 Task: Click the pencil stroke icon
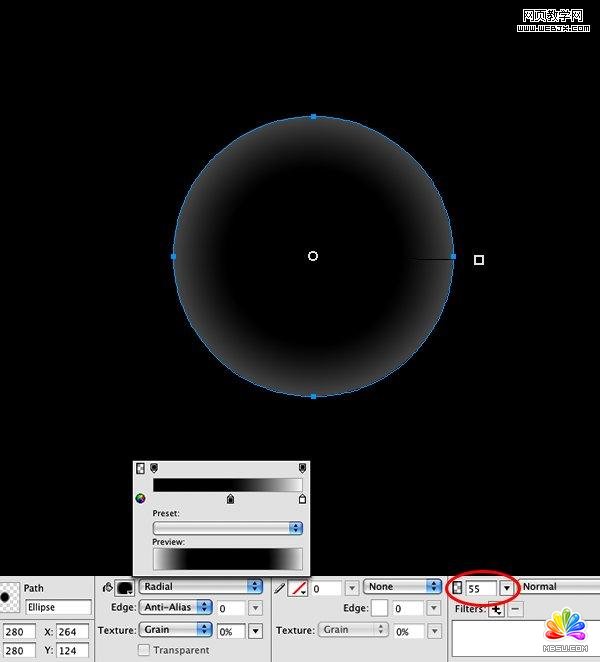279,588
